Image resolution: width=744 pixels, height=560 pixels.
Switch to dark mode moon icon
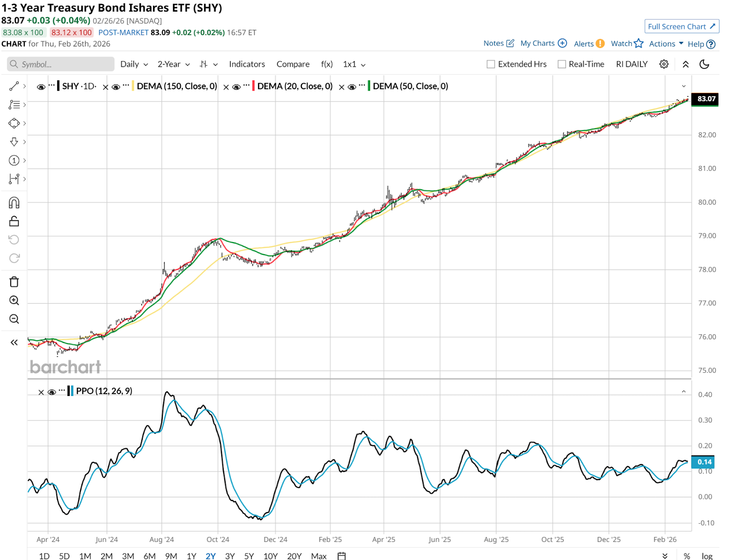(704, 64)
